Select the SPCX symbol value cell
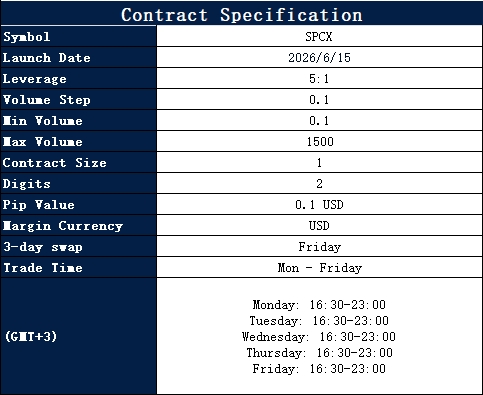 [319, 37]
